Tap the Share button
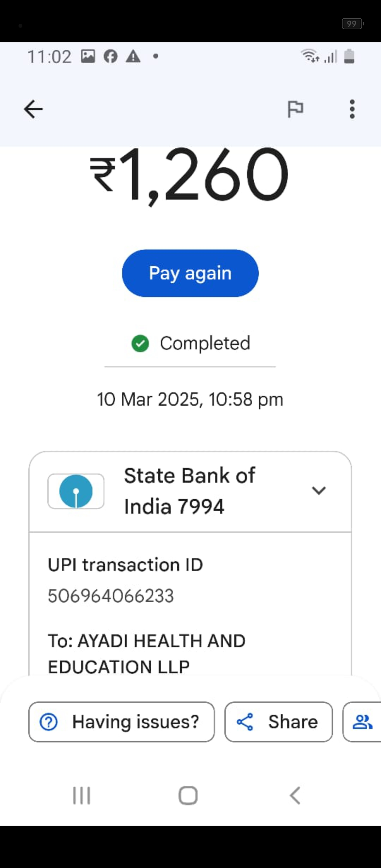Viewport: 381px width, 868px height. click(x=279, y=722)
